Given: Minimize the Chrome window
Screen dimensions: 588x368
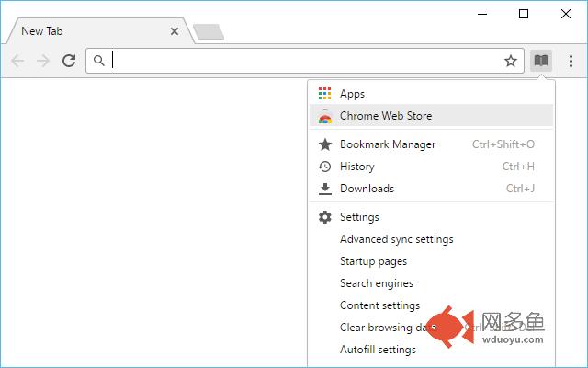Looking at the screenshot, I should tap(482, 15).
